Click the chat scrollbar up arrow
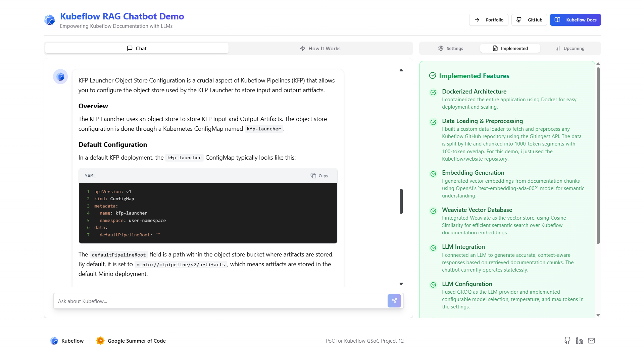The image size is (644, 348). (x=401, y=70)
